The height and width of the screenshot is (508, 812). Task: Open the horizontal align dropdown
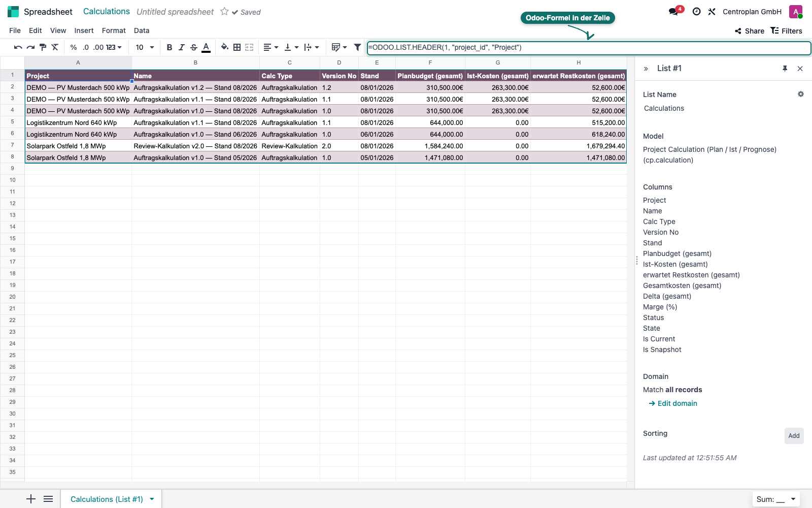click(270, 47)
